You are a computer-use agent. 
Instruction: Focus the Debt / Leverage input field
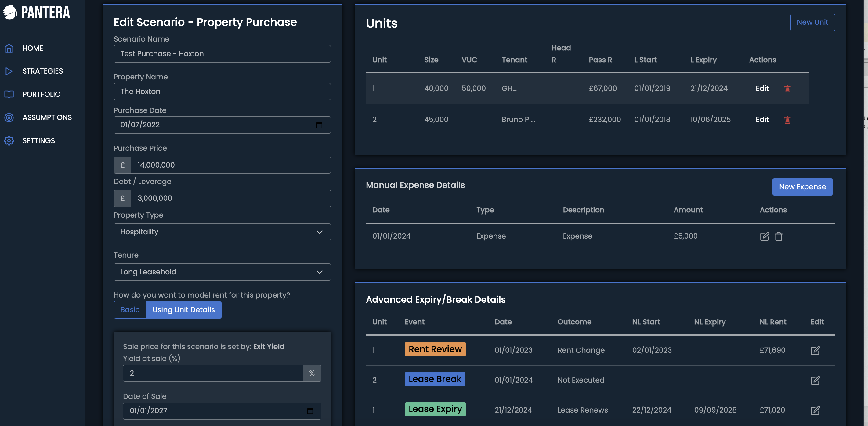coord(230,199)
